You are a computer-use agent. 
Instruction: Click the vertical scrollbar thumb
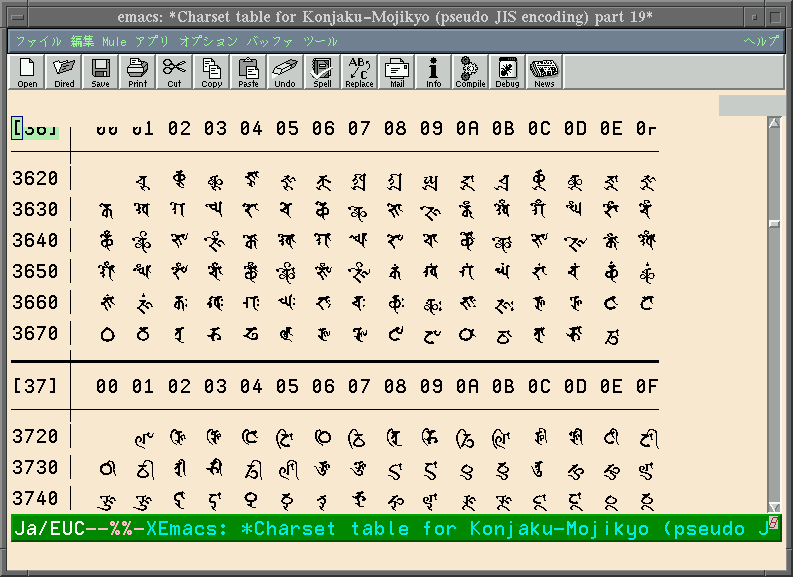(x=774, y=224)
